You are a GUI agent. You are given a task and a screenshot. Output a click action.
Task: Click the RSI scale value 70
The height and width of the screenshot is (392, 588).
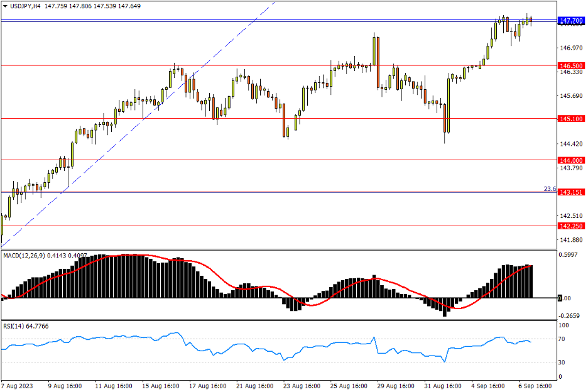[563, 339]
